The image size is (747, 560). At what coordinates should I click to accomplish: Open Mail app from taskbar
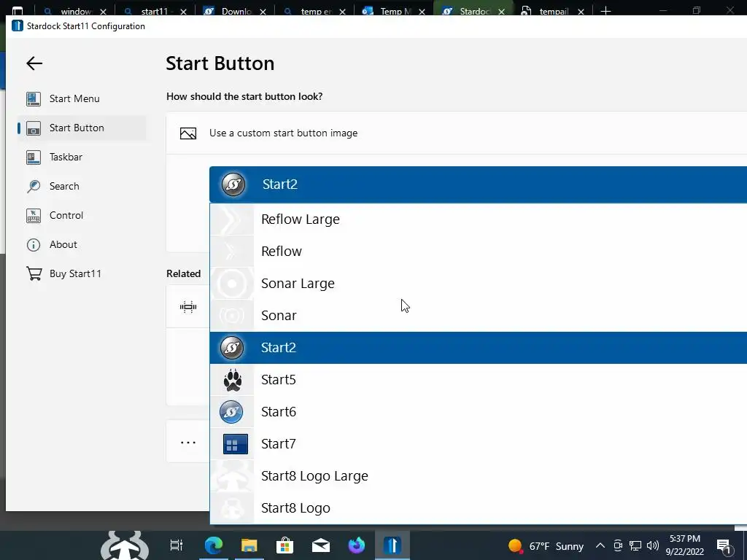tap(321, 545)
